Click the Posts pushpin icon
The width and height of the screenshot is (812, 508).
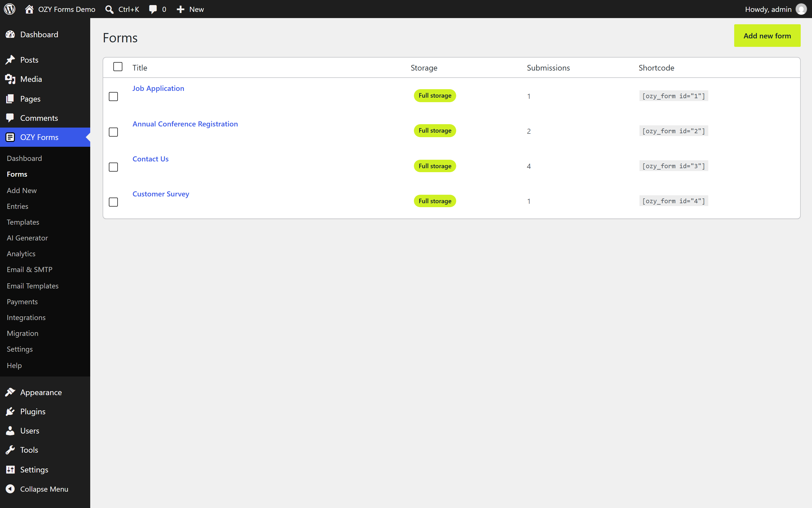click(x=10, y=60)
